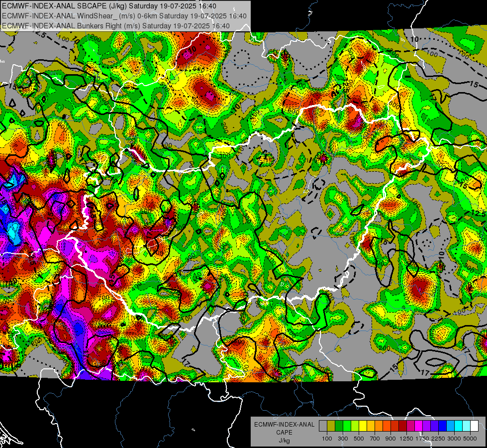
Task: Click the legend value 5000
Action: point(470,439)
